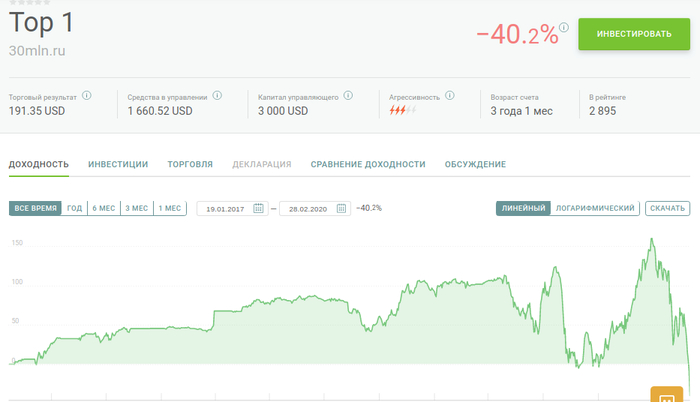Switch chart scale to ЛОГАРИФМИЧЕСКИЙ
700x402 pixels.
[595, 208]
